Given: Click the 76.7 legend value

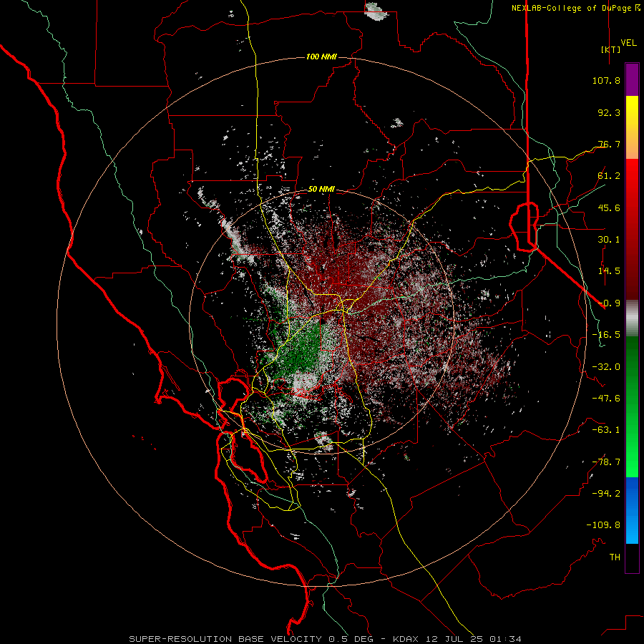Looking at the screenshot, I should click(x=609, y=144).
